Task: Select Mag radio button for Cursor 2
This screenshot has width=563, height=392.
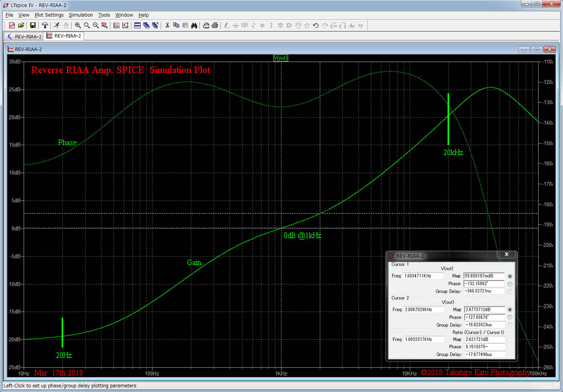Action: [510, 310]
